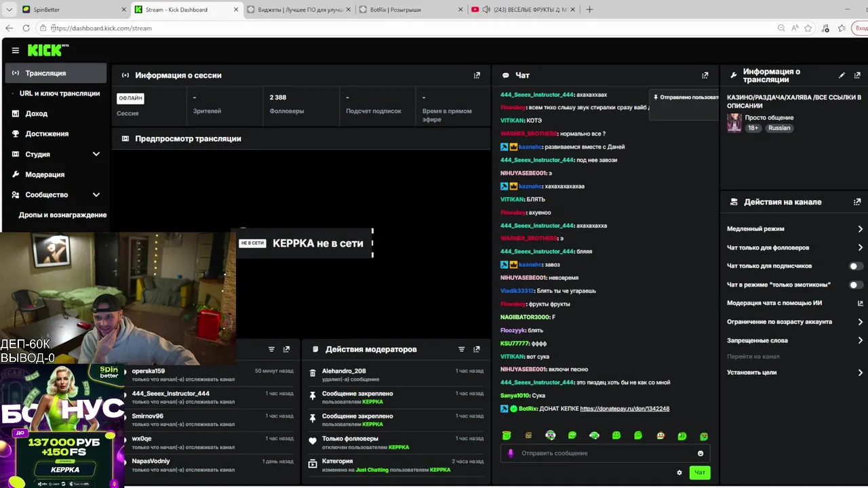Viewport: 868px width, 488px height.
Task: Pop out the followers activity panel
Action: pyautogui.click(x=286, y=350)
